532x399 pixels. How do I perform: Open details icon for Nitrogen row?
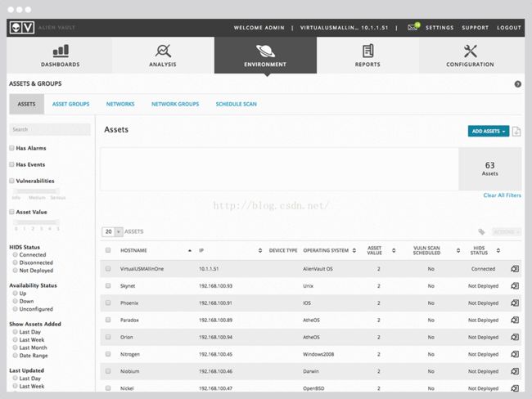[515, 354]
